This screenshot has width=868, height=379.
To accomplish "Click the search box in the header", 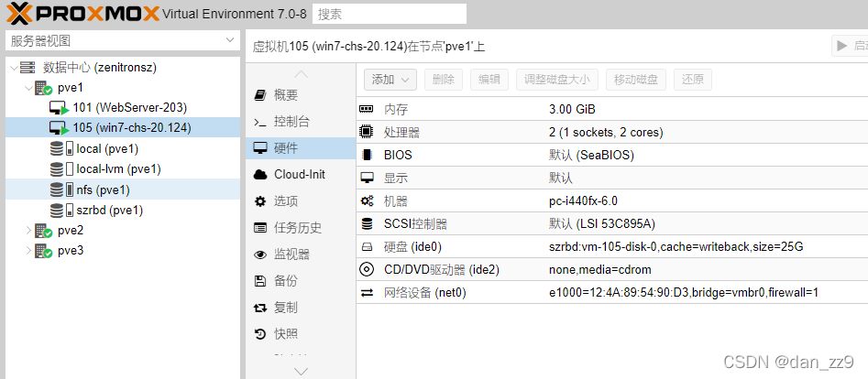I will [390, 14].
